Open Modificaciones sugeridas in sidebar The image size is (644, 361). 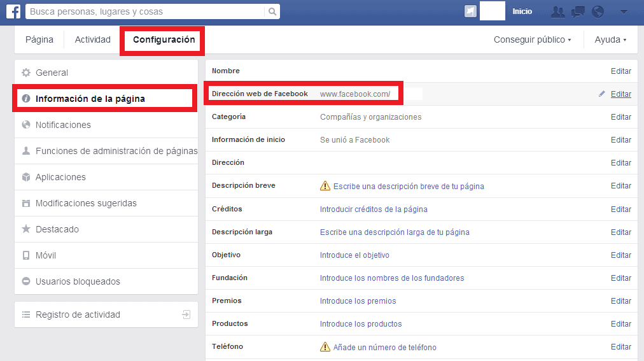coord(106,203)
